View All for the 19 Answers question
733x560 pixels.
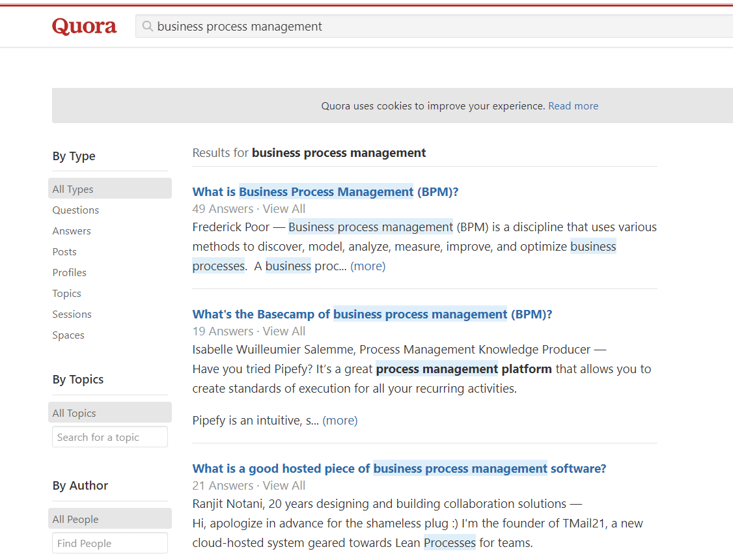pyautogui.click(x=284, y=331)
